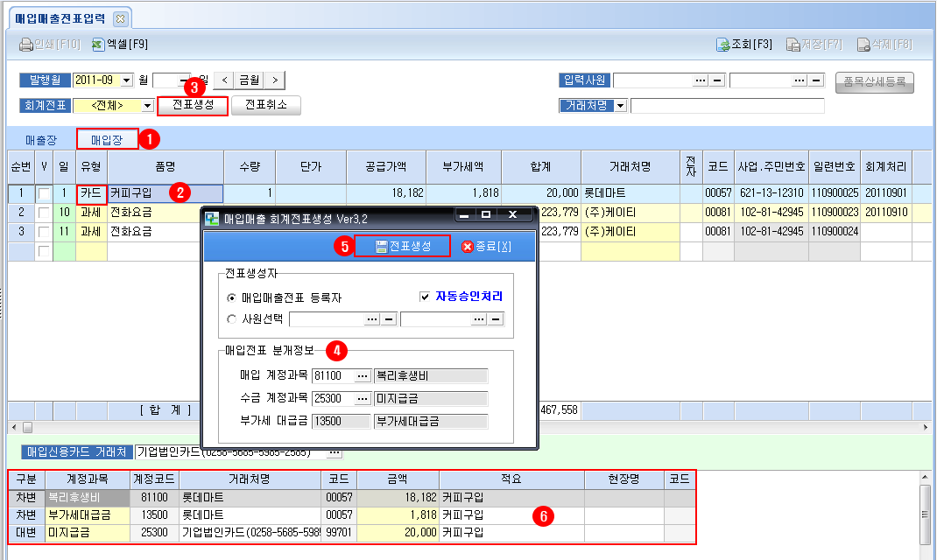Close the 매입매출전표입력 tab with its X icon

click(120, 17)
